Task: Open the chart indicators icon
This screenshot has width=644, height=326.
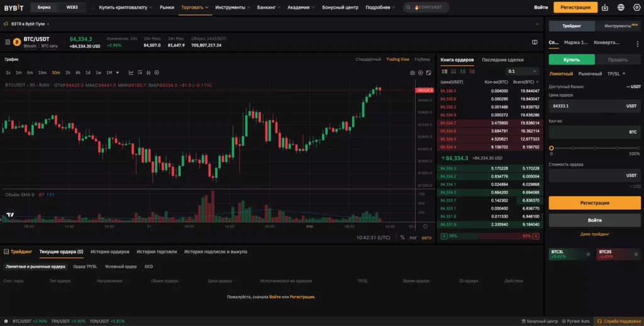Action: [131, 73]
